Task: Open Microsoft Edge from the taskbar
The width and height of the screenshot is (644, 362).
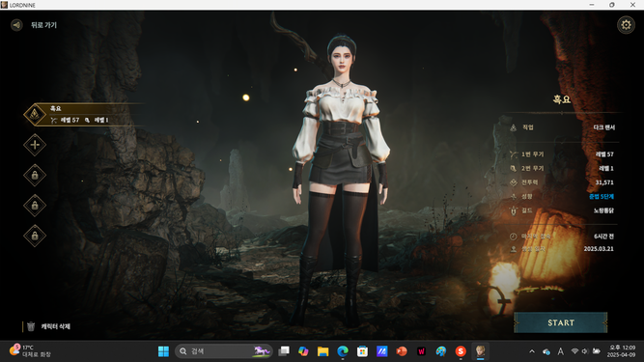Action: tap(343, 351)
